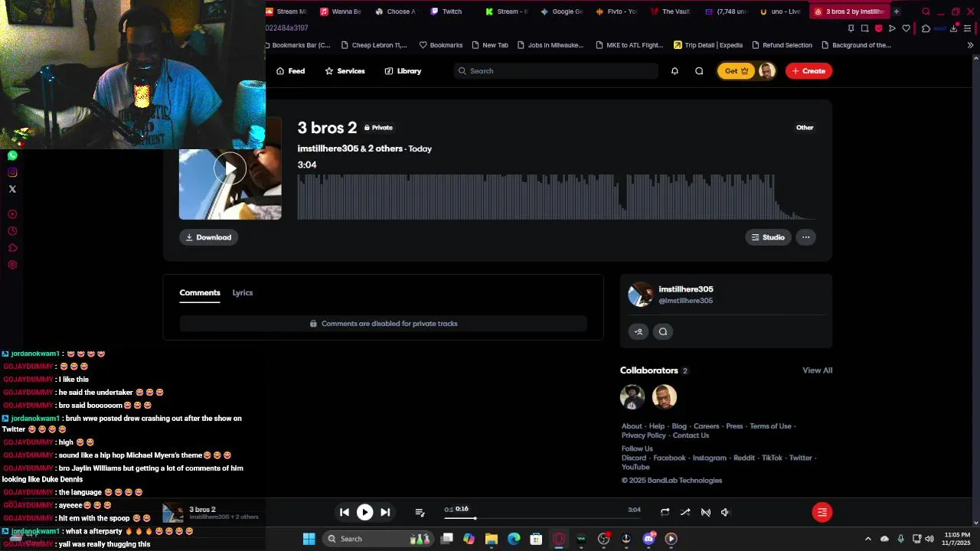Click the WhatsApp sidebar icon
The image size is (980, 551).
click(12, 155)
